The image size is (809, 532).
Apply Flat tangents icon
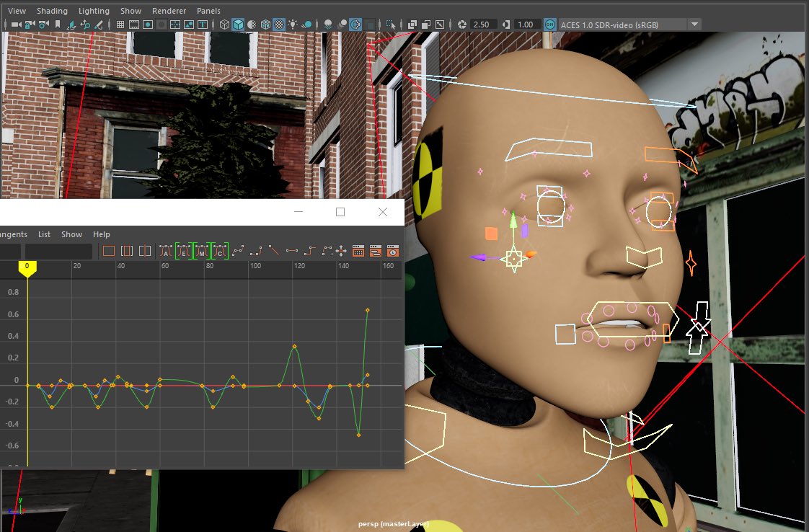pyautogui.click(x=291, y=252)
